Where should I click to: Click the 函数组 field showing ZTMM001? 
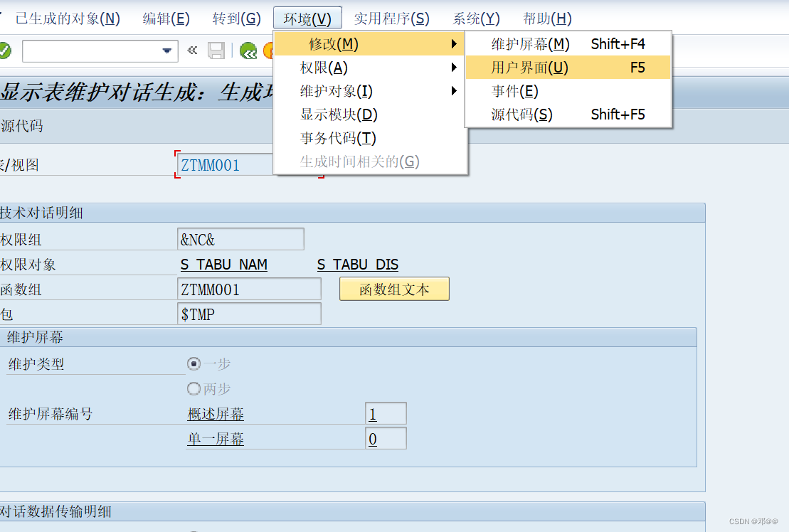[249, 289]
